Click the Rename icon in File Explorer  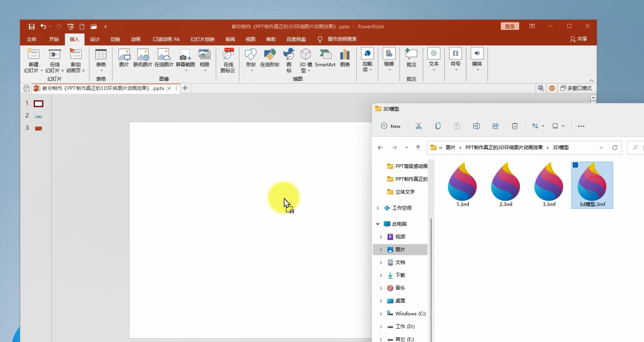(476, 126)
